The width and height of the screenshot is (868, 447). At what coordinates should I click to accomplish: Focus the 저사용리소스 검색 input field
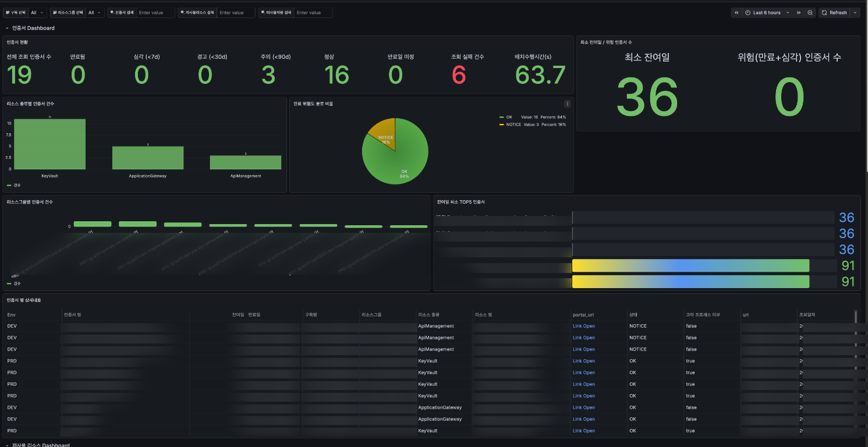[236, 12]
